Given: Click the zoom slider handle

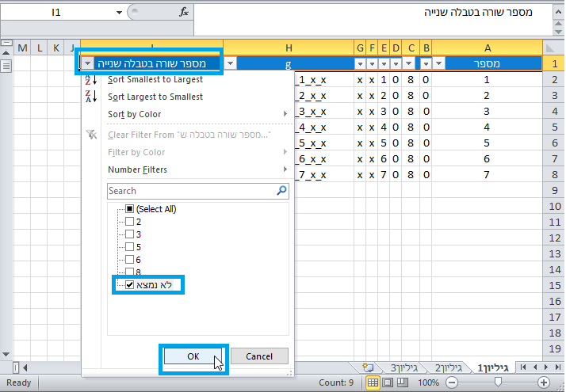Looking at the screenshot, I should coord(497,382).
